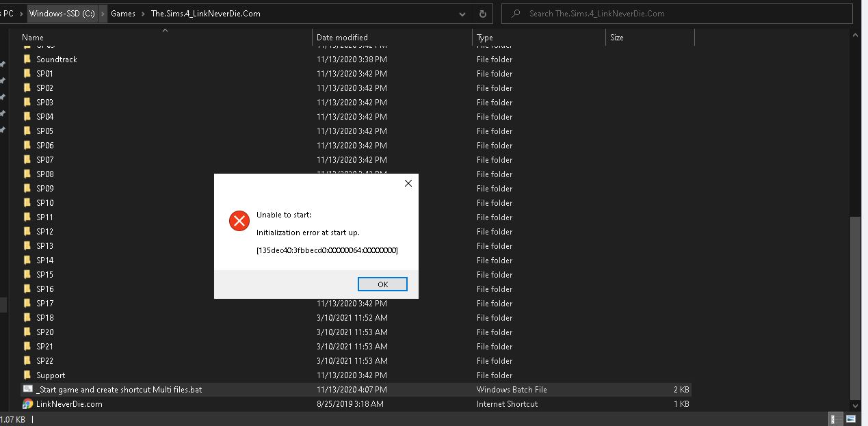Select the Details view icon in status bar
This screenshot has width=868, height=426.
834,418
